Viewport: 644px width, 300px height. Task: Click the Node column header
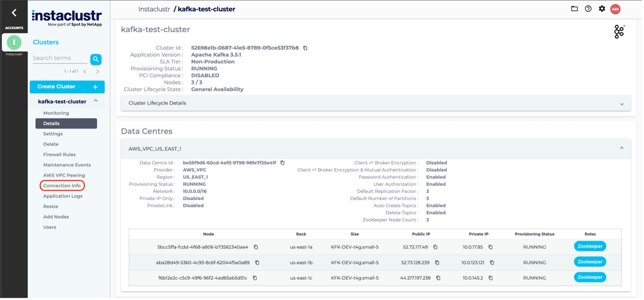point(208,234)
